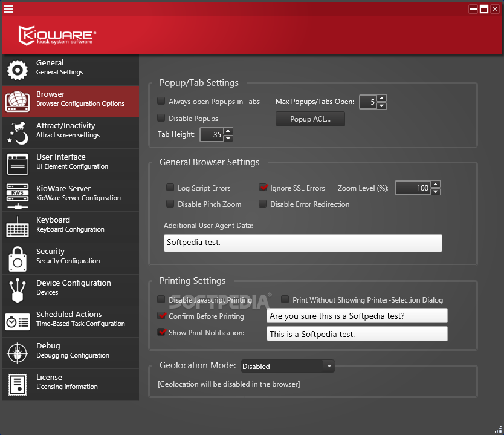The width and height of the screenshot is (504, 435).
Task: Click the window resize grip
Action: tap(497, 430)
